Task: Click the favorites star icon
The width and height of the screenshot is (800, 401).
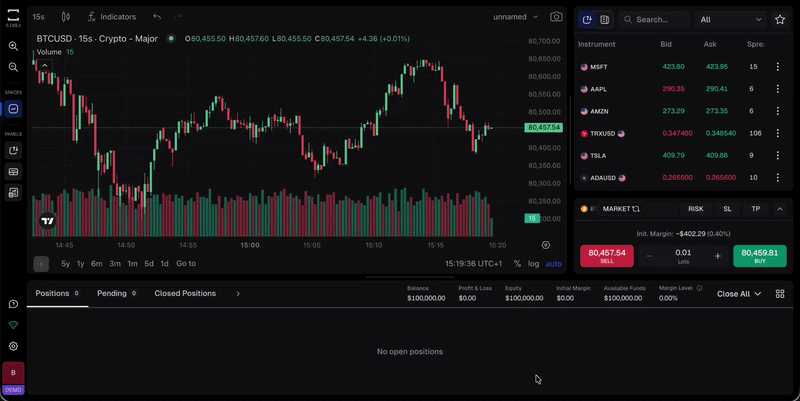Action: [x=780, y=19]
